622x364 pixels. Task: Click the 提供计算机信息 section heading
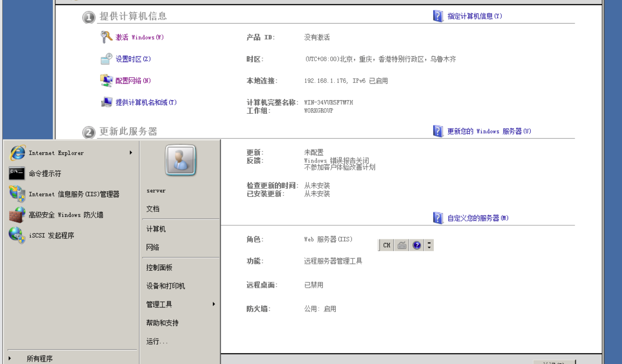pos(133,16)
